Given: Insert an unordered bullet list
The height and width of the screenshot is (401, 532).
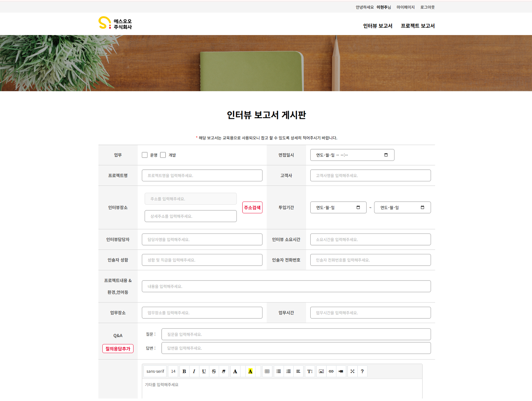Looking at the screenshot, I should [x=279, y=371].
